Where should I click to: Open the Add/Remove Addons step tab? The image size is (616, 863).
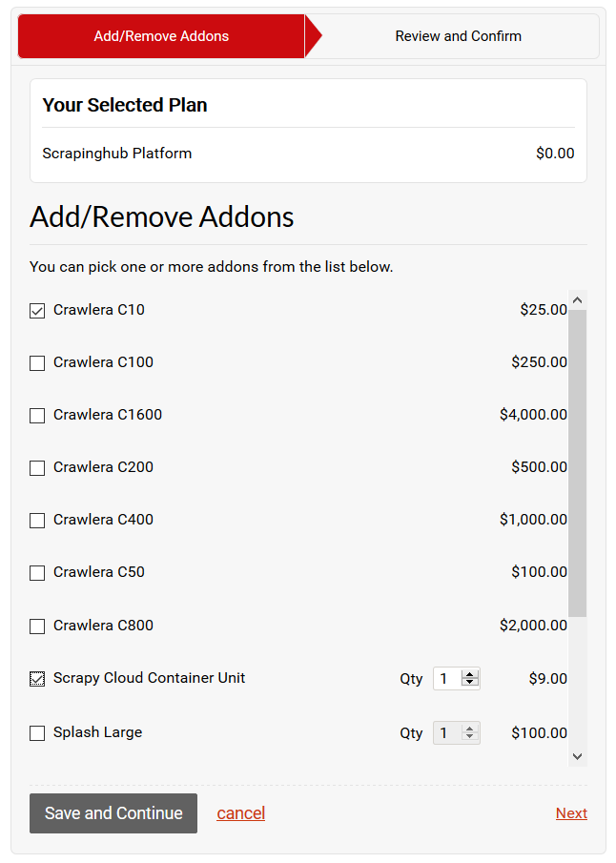[161, 36]
